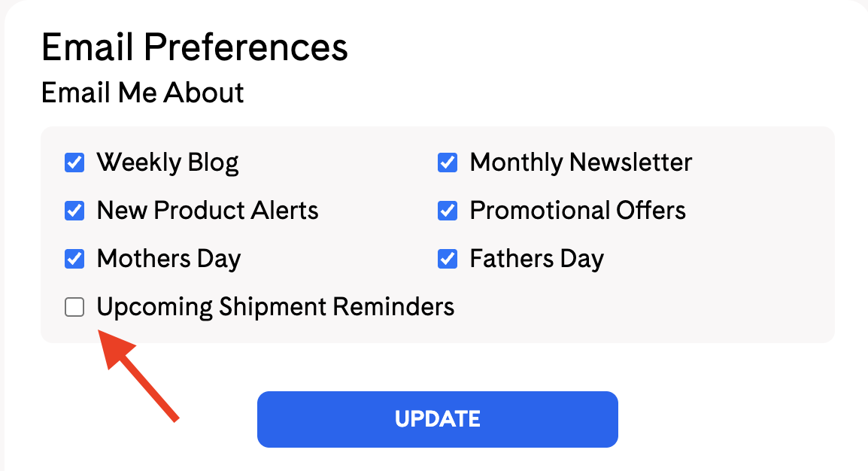Uncheck the Weekly Blog checkbox
The height and width of the screenshot is (471, 868).
point(74,163)
